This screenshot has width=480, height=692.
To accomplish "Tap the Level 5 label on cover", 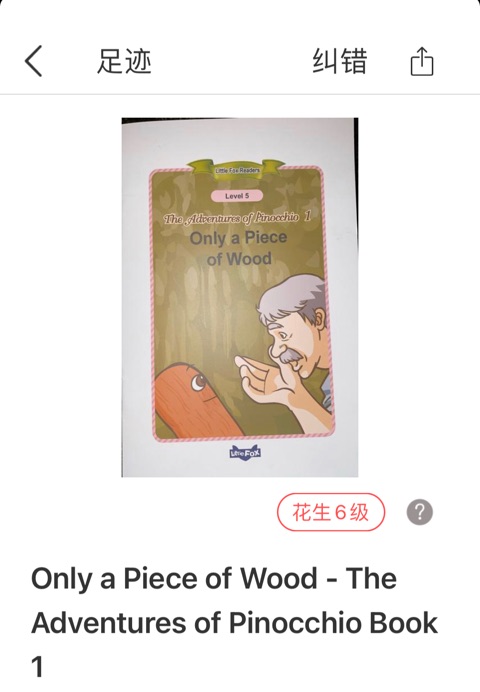I will coord(237,196).
